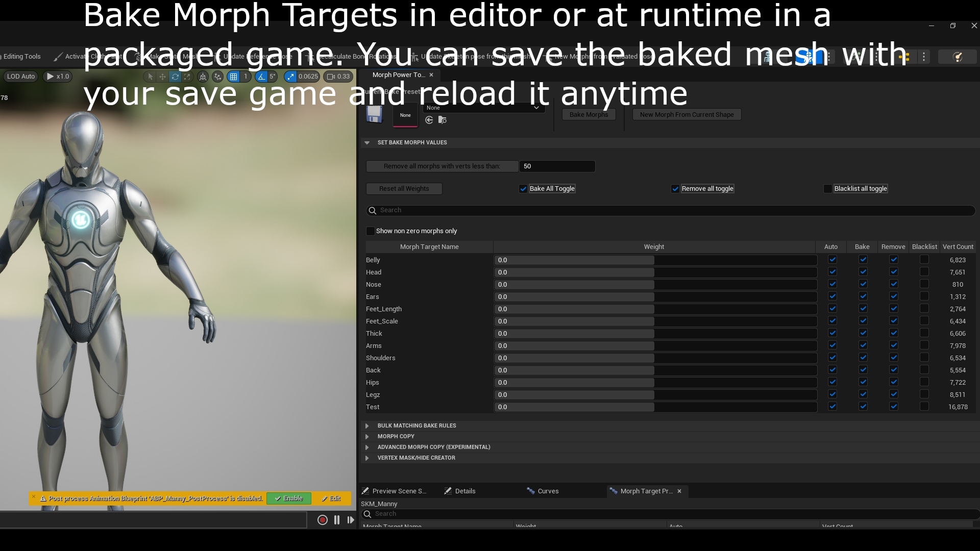Open rotation snap 5° value menu
The height and width of the screenshot is (551, 980).
pos(273,77)
